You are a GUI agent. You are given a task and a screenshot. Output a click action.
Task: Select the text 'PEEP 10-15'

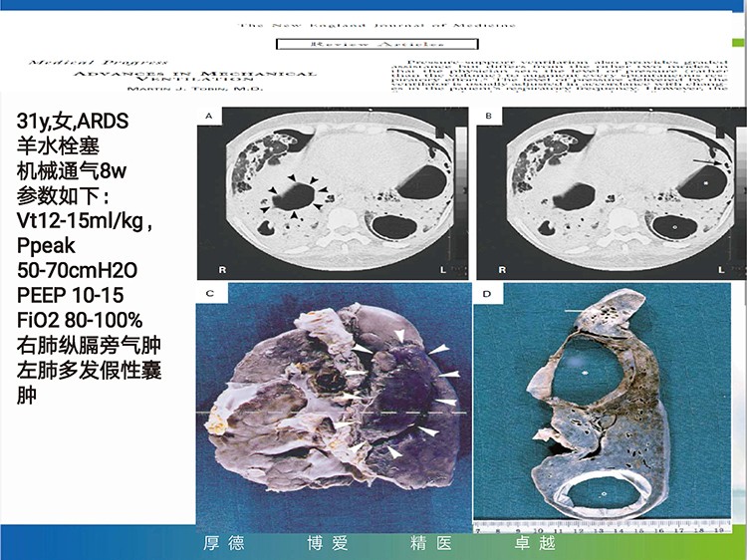(70, 295)
